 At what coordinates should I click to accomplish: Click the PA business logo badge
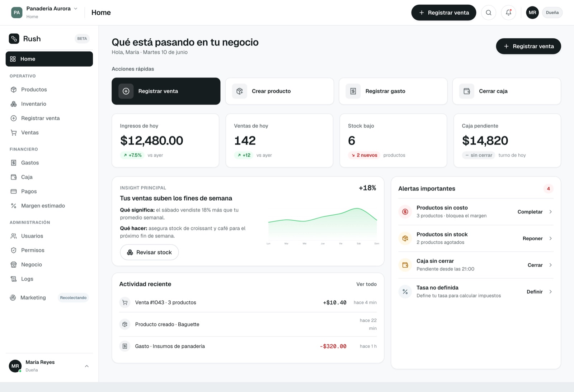click(x=17, y=13)
